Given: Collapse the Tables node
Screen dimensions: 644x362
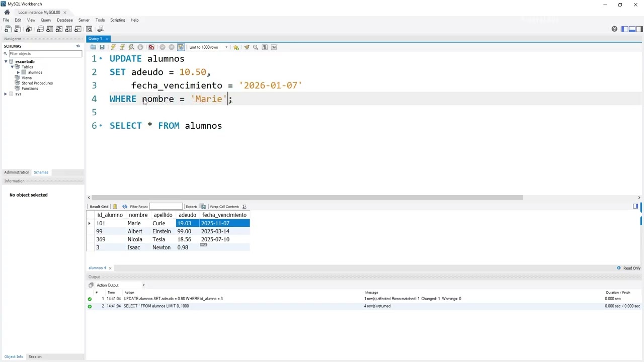Looking at the screenshot, I should pyautogui.click(x=12, y=67).
